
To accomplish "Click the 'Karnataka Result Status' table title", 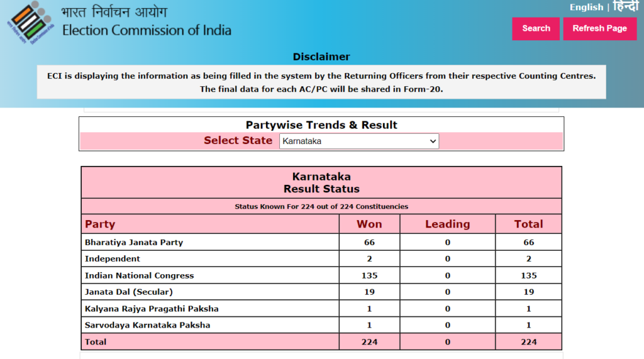I will click(321, 183).
